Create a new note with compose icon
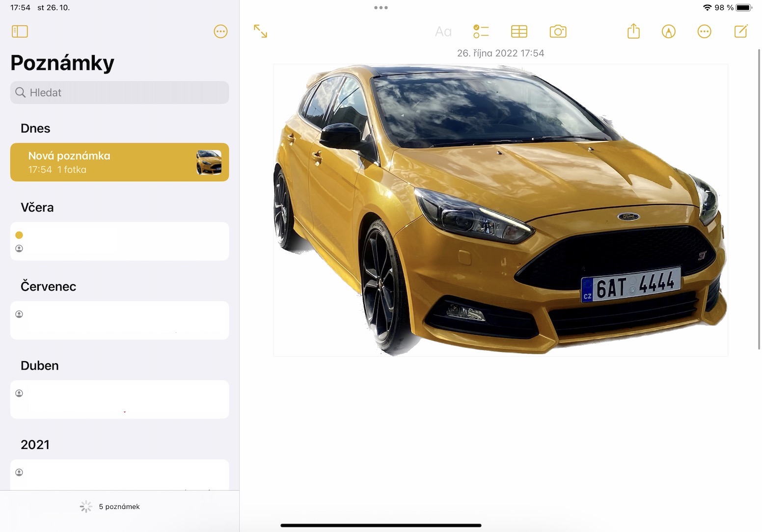 click(x=741, y=31)
